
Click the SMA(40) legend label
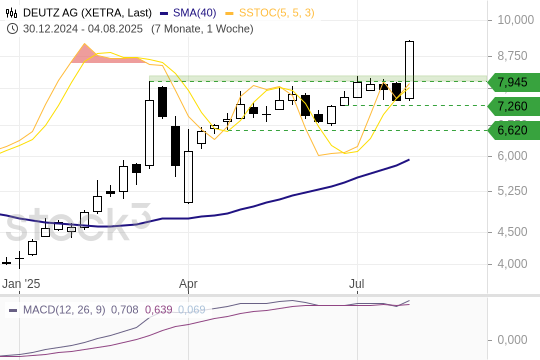pos(195,13)
